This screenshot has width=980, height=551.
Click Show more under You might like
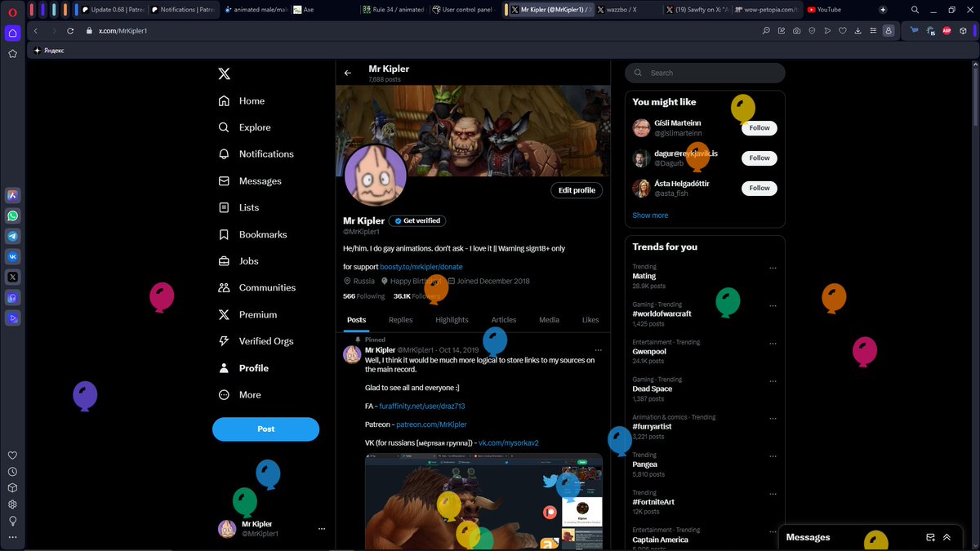(650, 216)
